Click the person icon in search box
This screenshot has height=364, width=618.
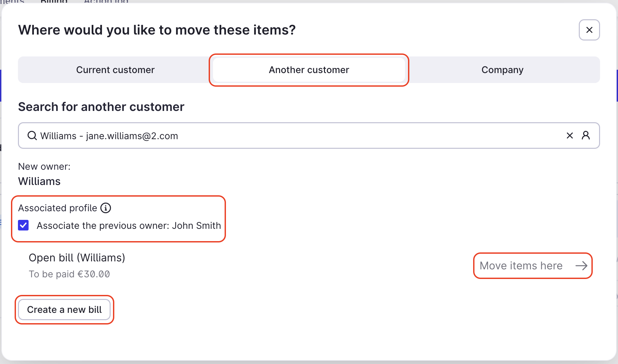coord(586,135)
